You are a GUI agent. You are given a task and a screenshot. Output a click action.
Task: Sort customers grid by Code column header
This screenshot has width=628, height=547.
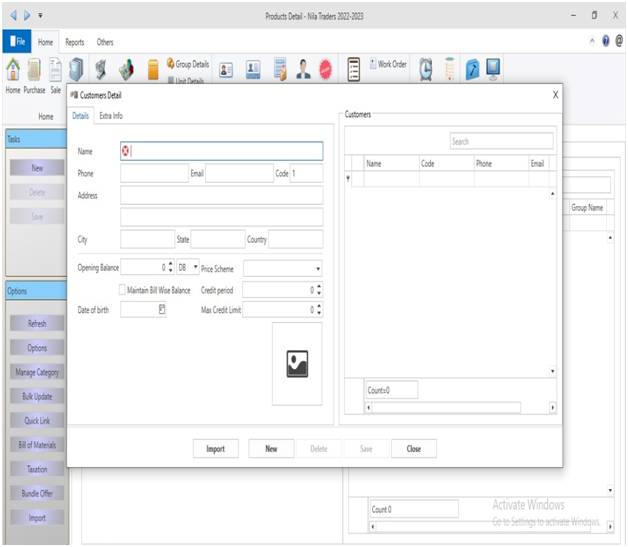[x=447, y=163]
